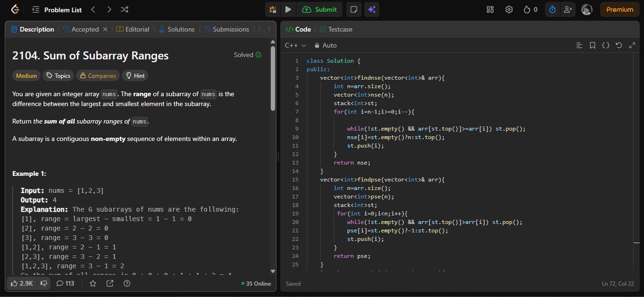Share the problem via share icon

click(x=110, y=283)
